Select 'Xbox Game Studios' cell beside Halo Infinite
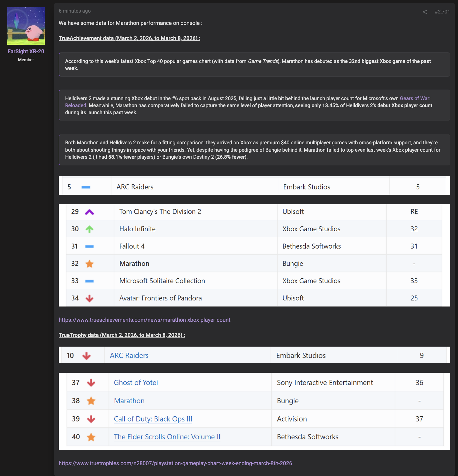458x476 pixels. tap(332, 229)
